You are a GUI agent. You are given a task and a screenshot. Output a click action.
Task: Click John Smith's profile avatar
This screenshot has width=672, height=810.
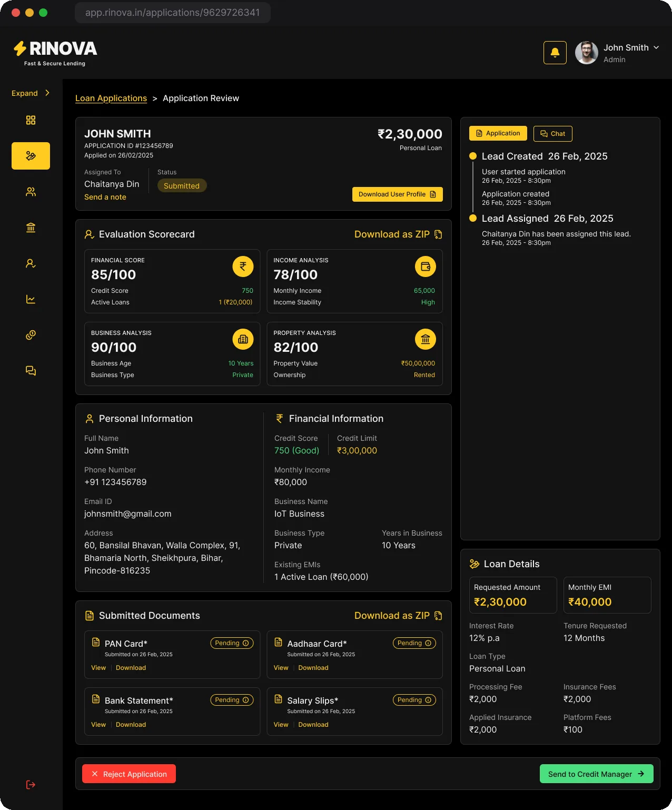587,53
